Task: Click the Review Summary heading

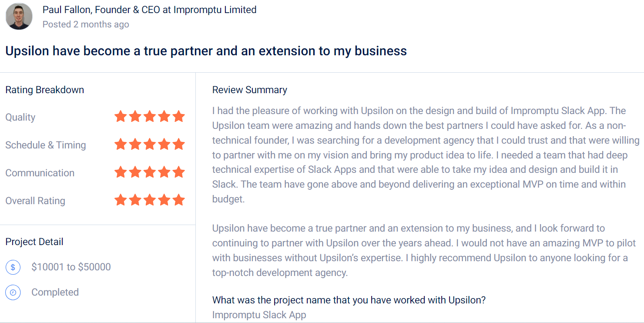Action: [249, 90]
